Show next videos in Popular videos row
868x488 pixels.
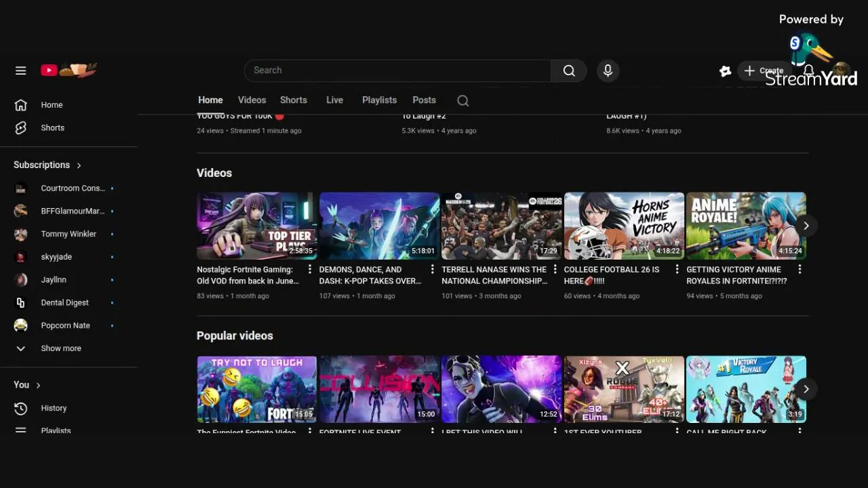pos(806,389)
